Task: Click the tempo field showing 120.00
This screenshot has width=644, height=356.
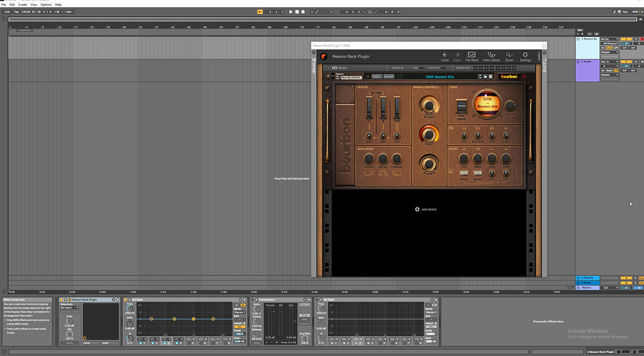Action: click(26, 12)
